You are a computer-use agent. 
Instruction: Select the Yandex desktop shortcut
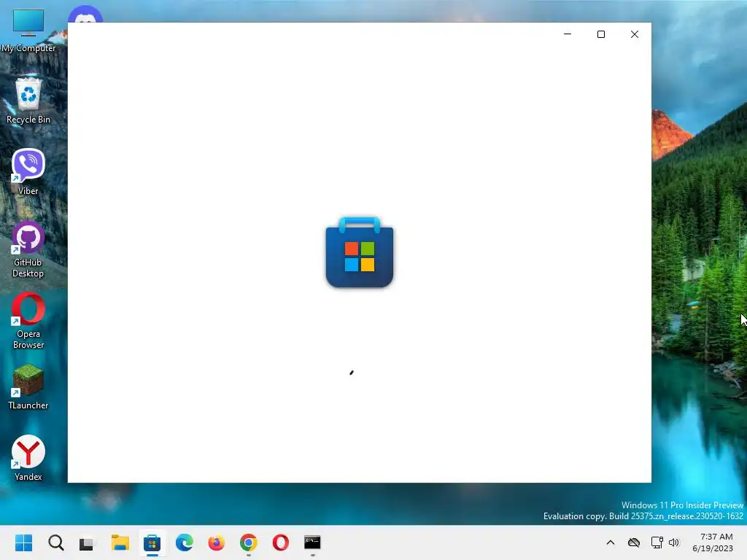click(x=28, y=458)
